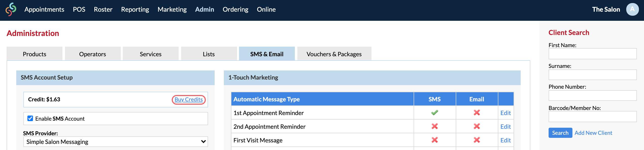Switch to the Services tab
Image resolution: width=644 pixels, height=150 pixels.
coord(151,54)
